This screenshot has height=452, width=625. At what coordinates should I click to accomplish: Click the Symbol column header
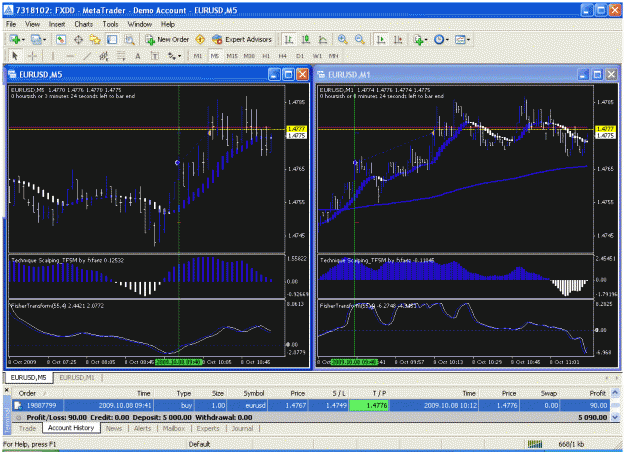(254, 393)
